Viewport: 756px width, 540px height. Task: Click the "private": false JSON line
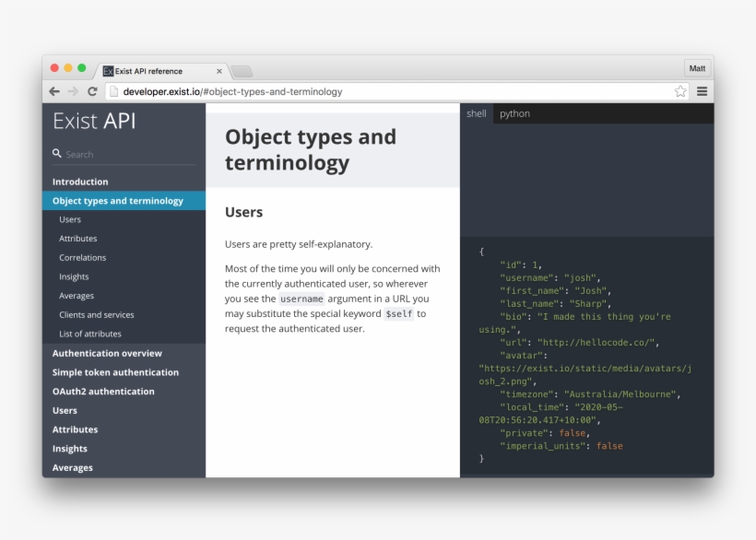(545, 433)
